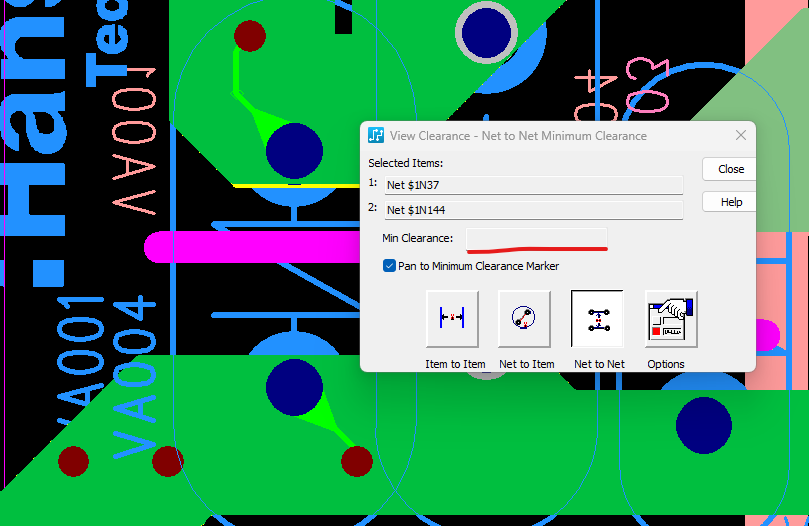Close the dialog with the X button

741,136
